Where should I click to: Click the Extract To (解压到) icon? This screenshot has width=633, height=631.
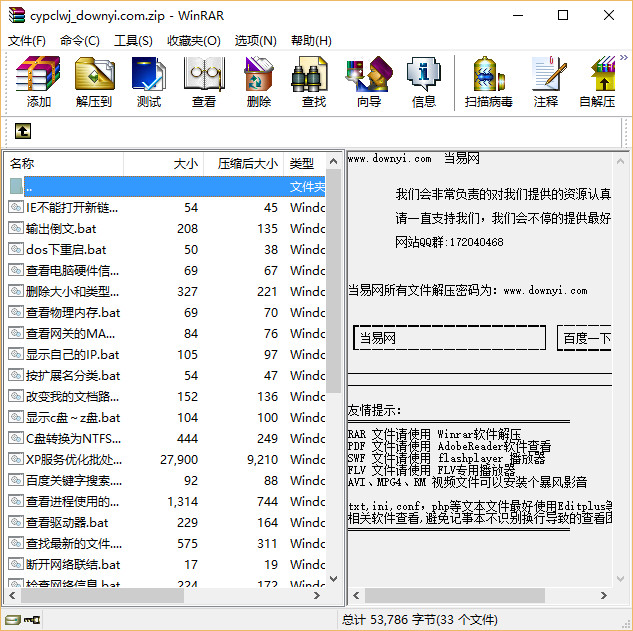click(x=94, y=83)
